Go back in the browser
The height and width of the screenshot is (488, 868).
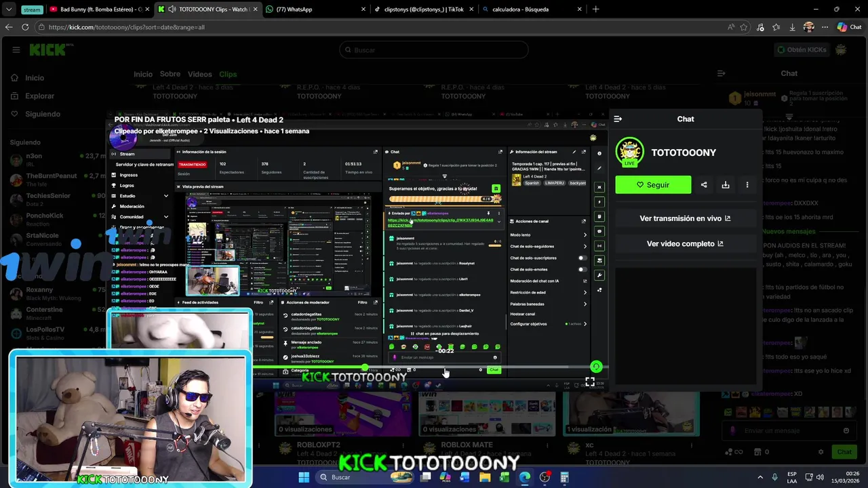click(8, 27)
